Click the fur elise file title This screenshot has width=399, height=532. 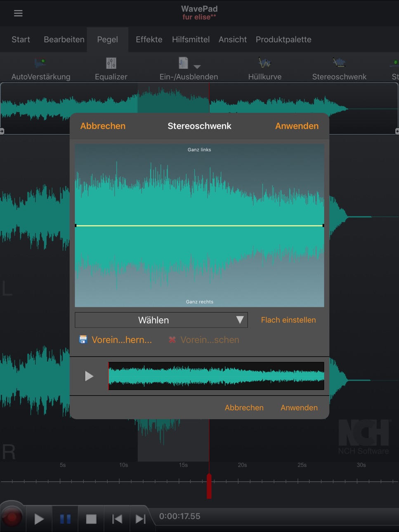coord(199,17)
